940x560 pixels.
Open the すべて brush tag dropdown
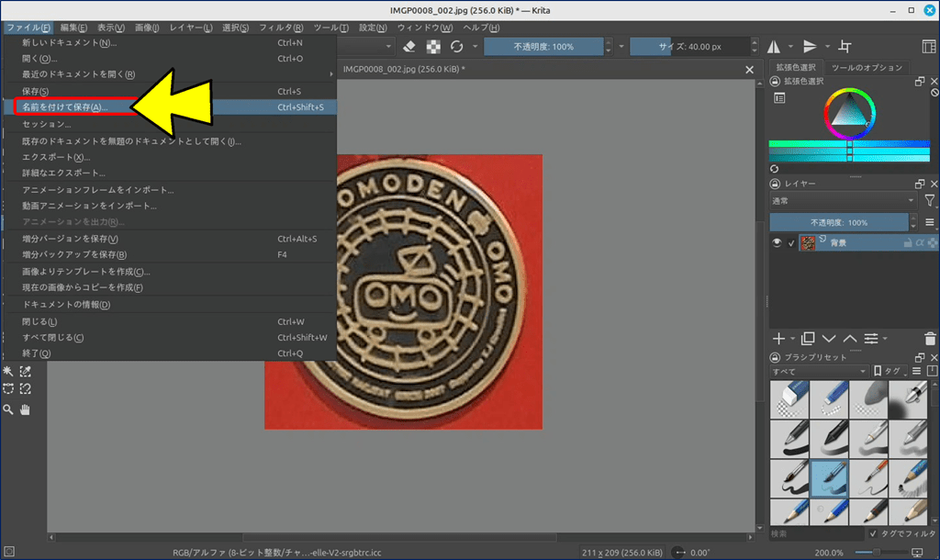tap(818, 371)
